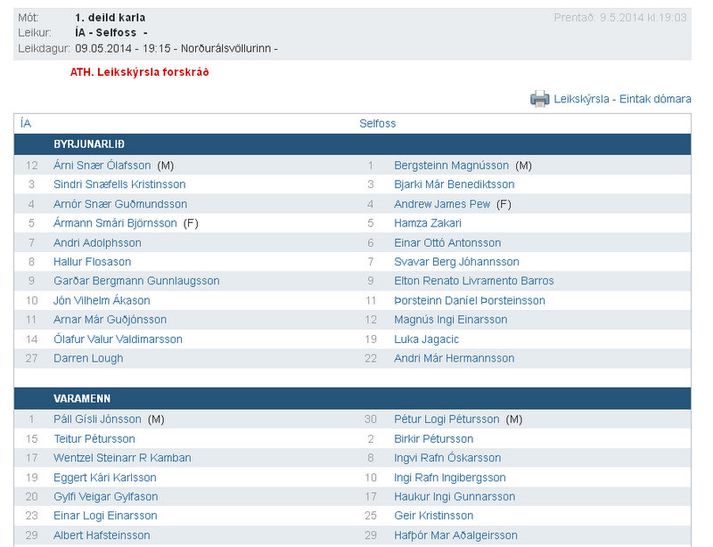Open the ÍA team link

click(26, 123)
